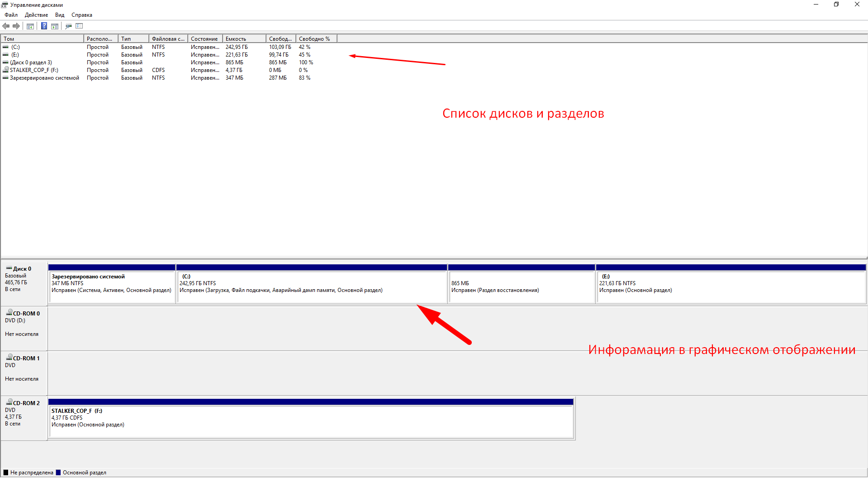Sort by the Тип column header
The height and width of the screenshot is (478, 868).
133,39
